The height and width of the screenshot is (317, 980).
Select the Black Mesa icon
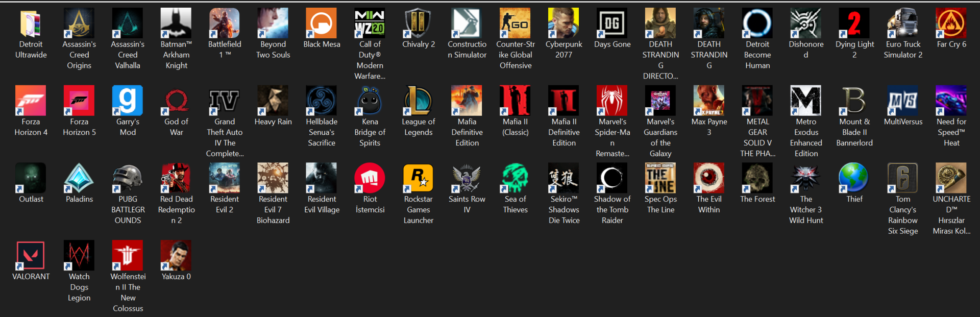[x=322, y=23]
